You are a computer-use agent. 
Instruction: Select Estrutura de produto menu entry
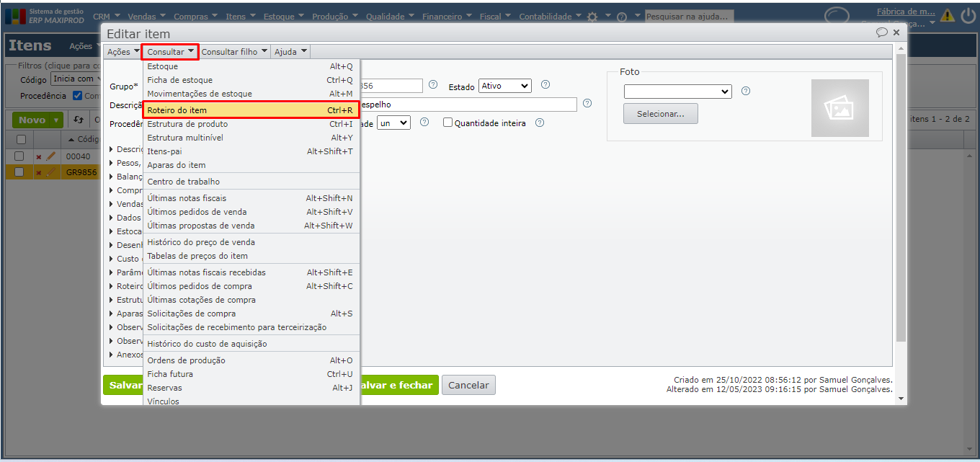click(x=251, y=124)
